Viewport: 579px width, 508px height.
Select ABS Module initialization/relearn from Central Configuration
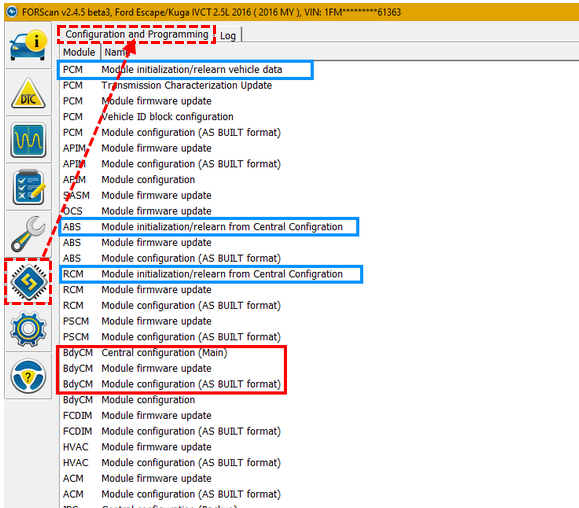[x=209, y=227]
